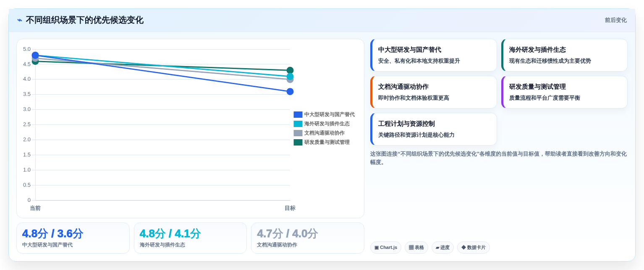Open the 中大型研发与国产替代 scenario card
The width and height of the screenshot is (644, 270).
[x=434, y=55]
